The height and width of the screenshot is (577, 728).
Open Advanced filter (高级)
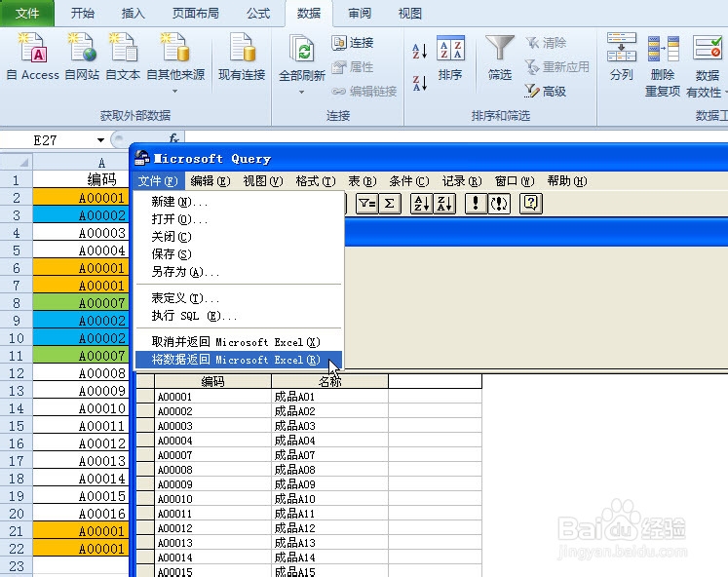click(546, 91)
